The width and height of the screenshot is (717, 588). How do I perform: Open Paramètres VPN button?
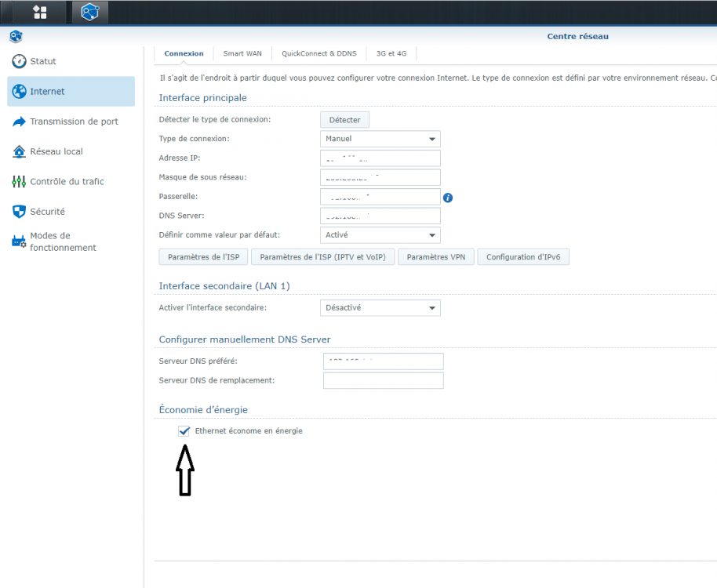coord(436,257)
